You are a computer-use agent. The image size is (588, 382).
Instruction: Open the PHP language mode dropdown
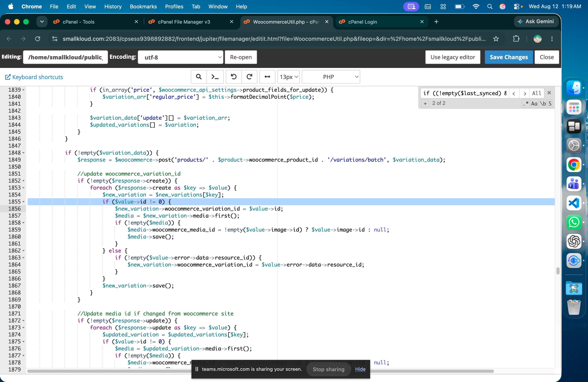[x=331, y=77]
